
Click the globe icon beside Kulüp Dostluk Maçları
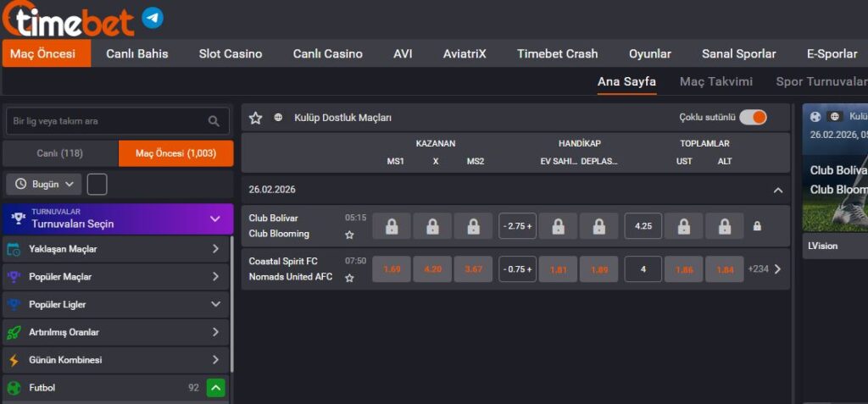(x=278, y=118)
